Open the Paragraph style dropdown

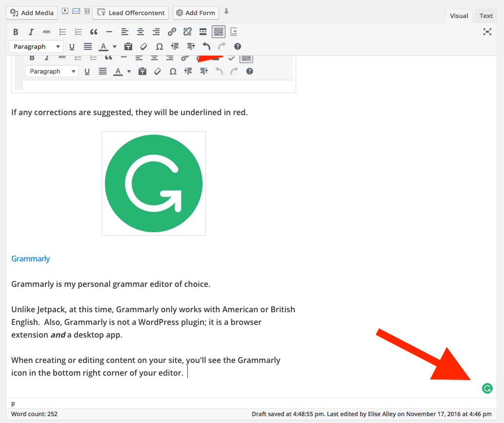point(36,46)
